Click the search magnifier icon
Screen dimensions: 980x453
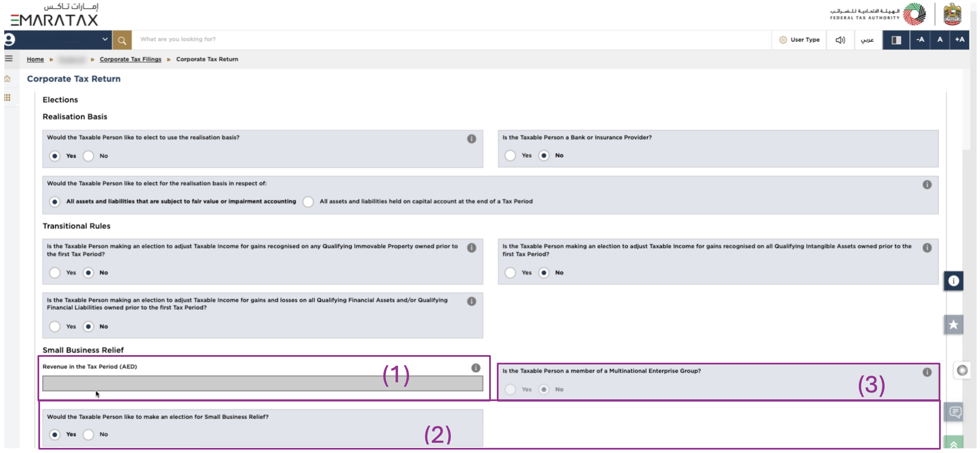(122, 40)
